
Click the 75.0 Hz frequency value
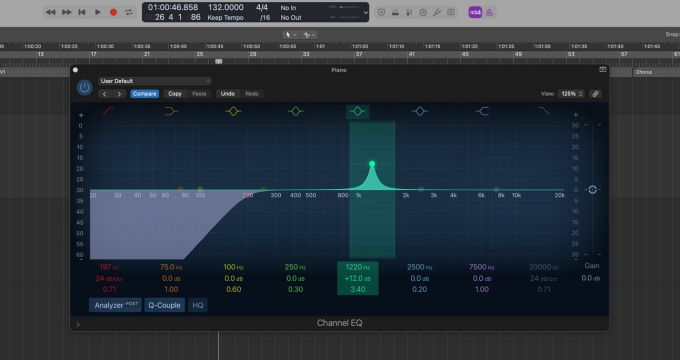[171, 267]
